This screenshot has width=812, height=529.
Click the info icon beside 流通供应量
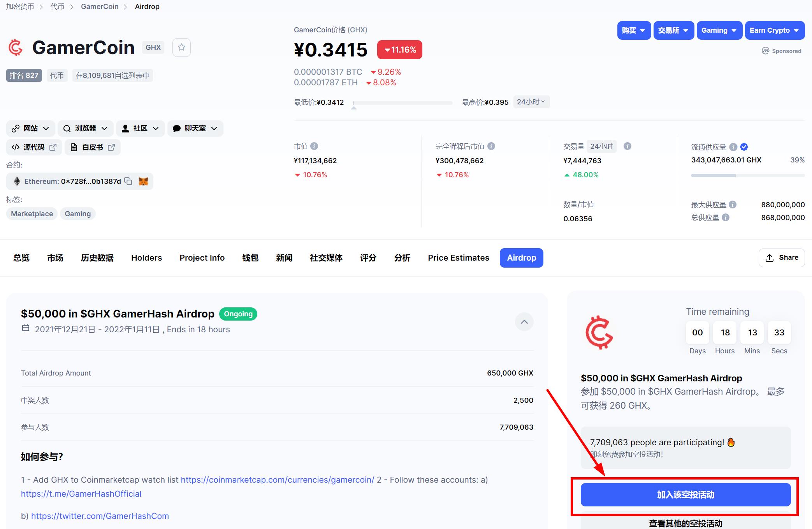pyautogui.click(x=733, y=147)
